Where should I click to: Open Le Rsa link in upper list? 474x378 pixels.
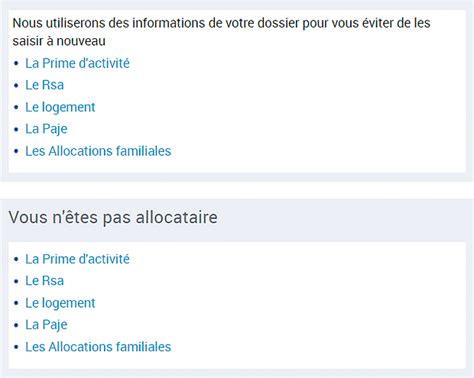click(44, 85)
